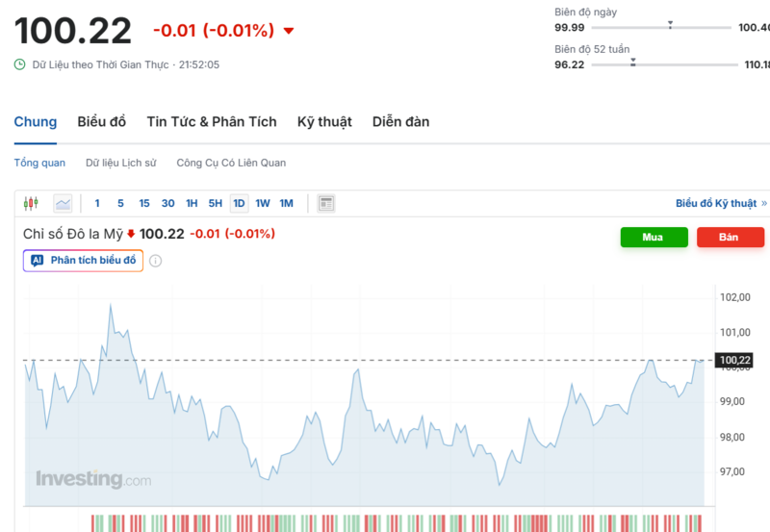
Task: Switch to Tin Tức & Phân Tích tab
Action: (x=212, y=122)
